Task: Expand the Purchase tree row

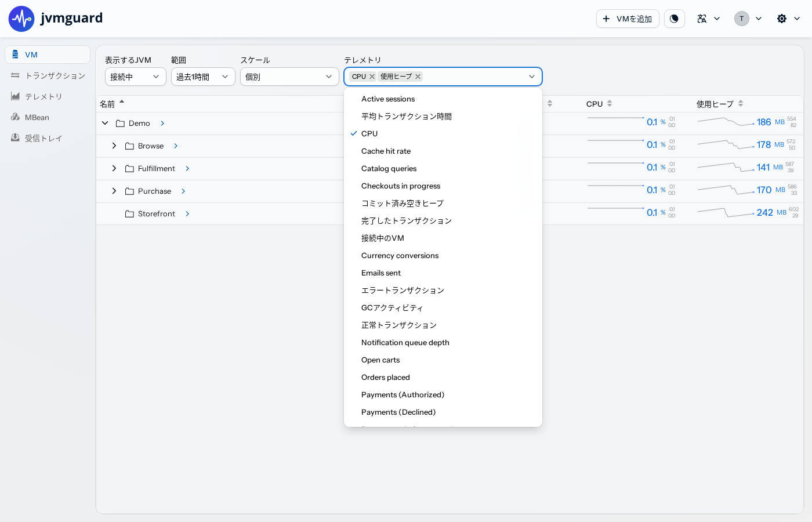Action: (114, 191)
